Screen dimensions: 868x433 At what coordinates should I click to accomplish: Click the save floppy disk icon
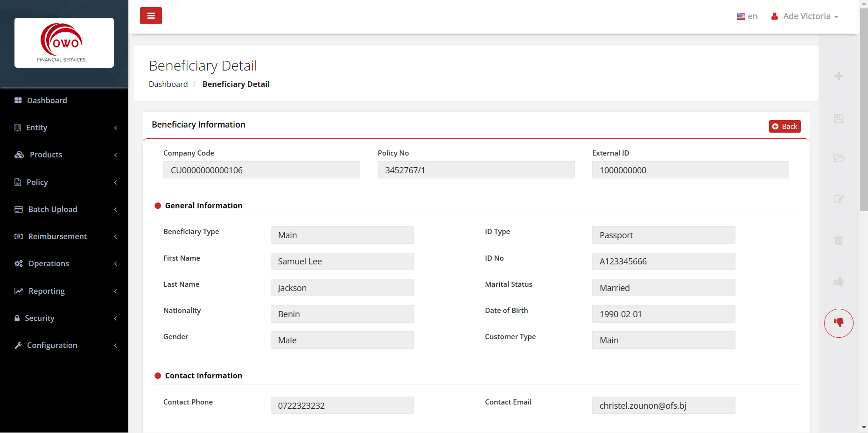pos(839,119)
